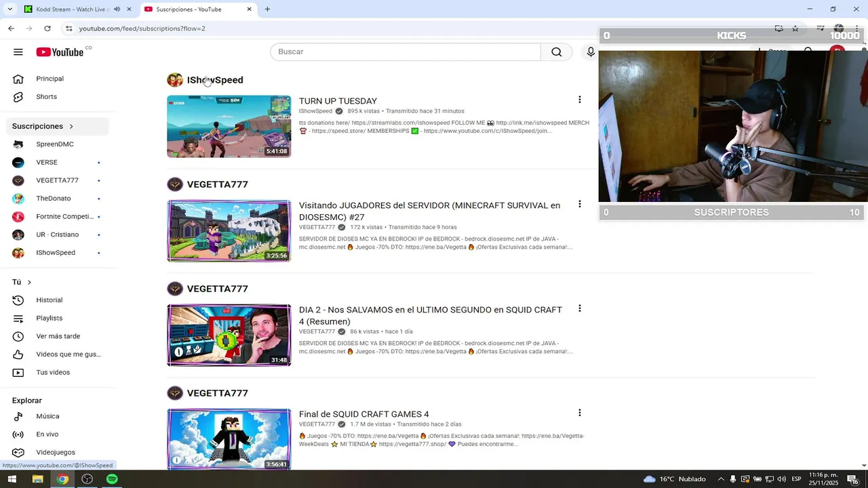
Task: Open Visitando JUGADORES del SERVIDOR title
Action: 429,211
